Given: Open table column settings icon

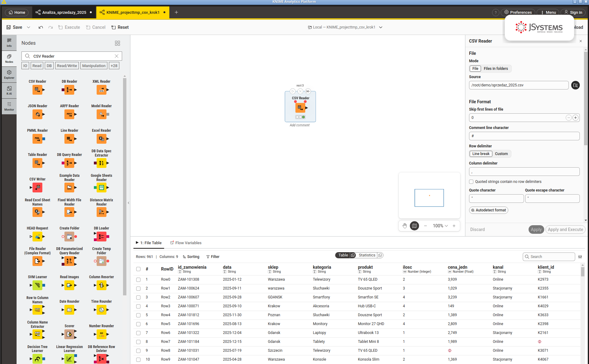Looking at the screenshot, I should tap(580, 257).
